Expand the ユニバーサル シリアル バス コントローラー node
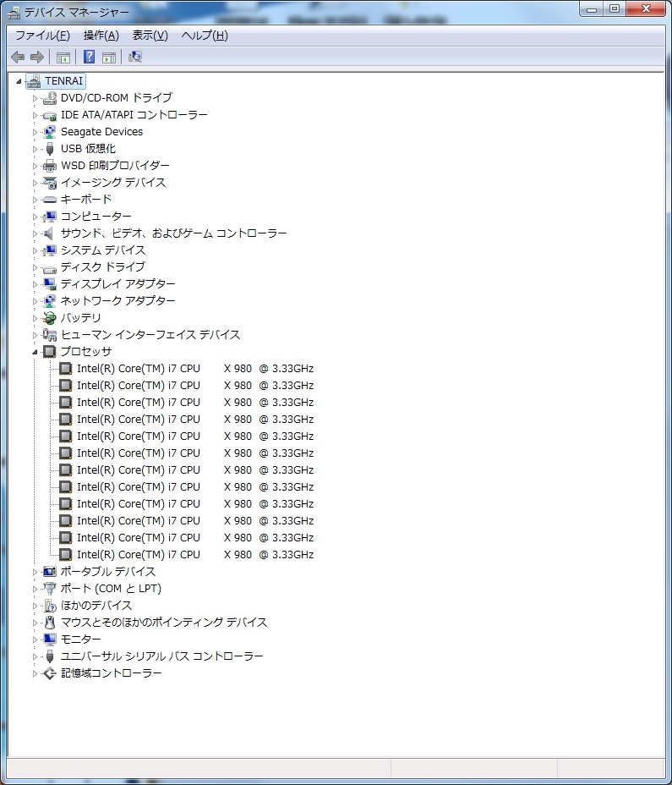 pos(35,656)
